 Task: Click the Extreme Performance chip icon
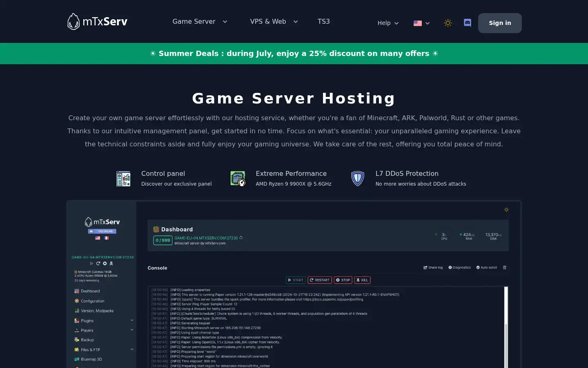point(238,179)
